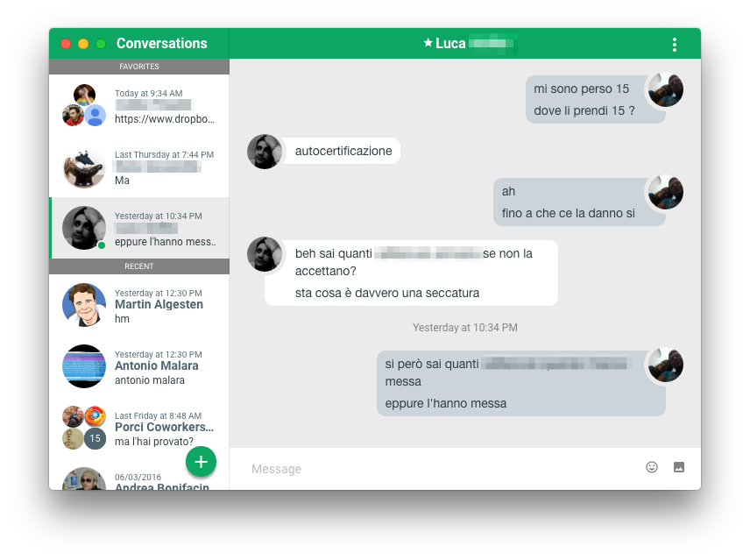Open the Last Thursday 7:44 PM conversation
The width and height of the screenshot is (750, 560).
[139, 167]
